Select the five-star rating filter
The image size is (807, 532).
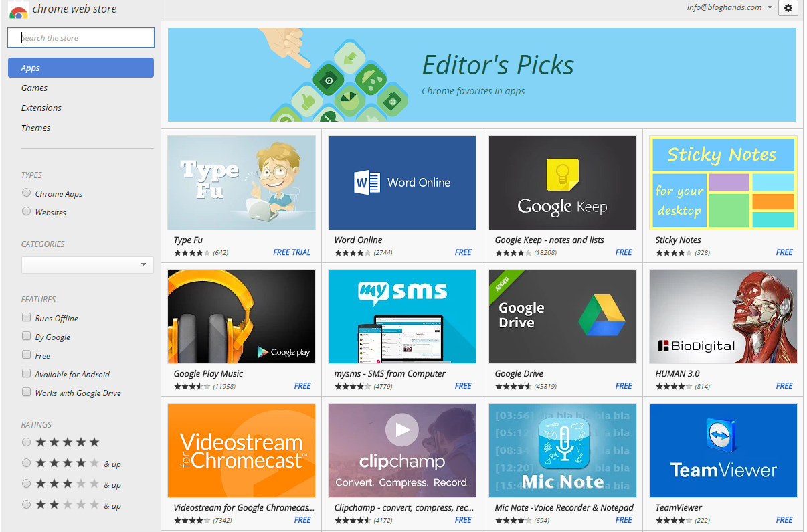(27, 442)
